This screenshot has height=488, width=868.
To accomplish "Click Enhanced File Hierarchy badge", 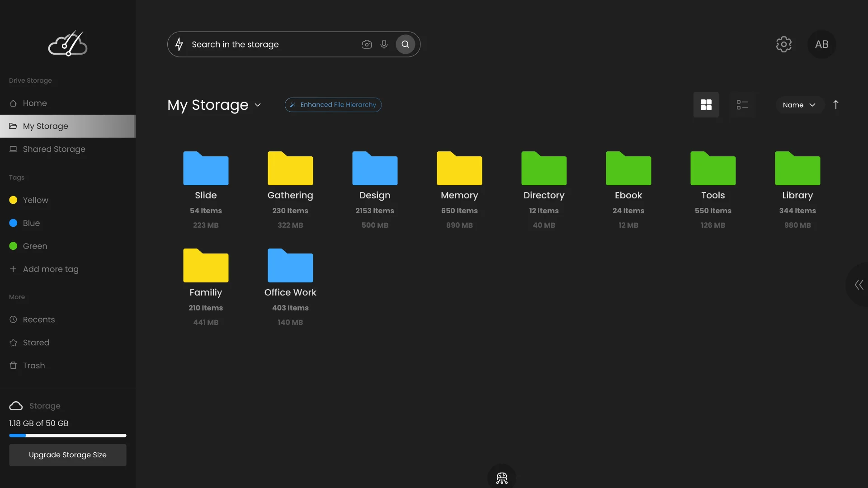I will [333, 105].
